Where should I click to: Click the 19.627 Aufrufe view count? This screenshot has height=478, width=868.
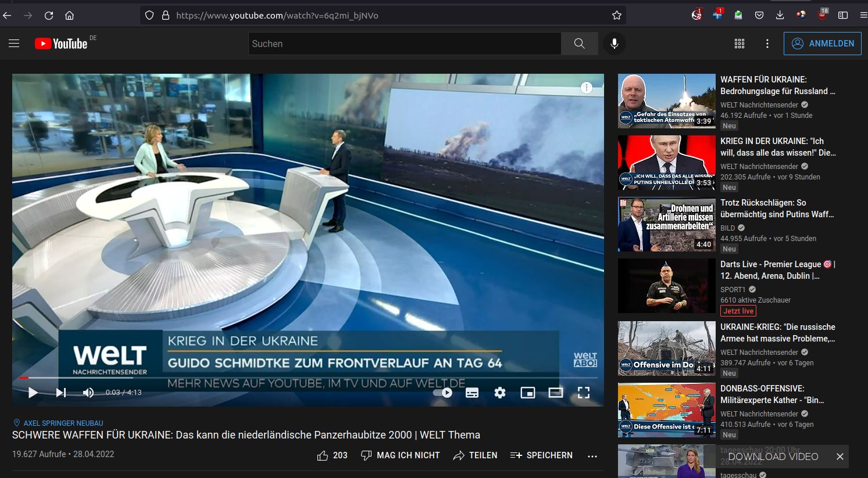point(39,454)
